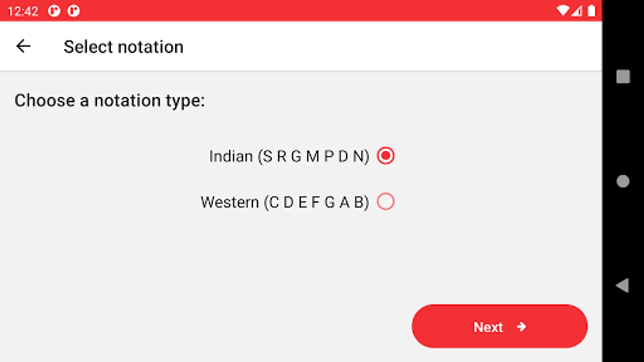
Task: Click the word Next on the button
Action: click(x=488, y=327)
